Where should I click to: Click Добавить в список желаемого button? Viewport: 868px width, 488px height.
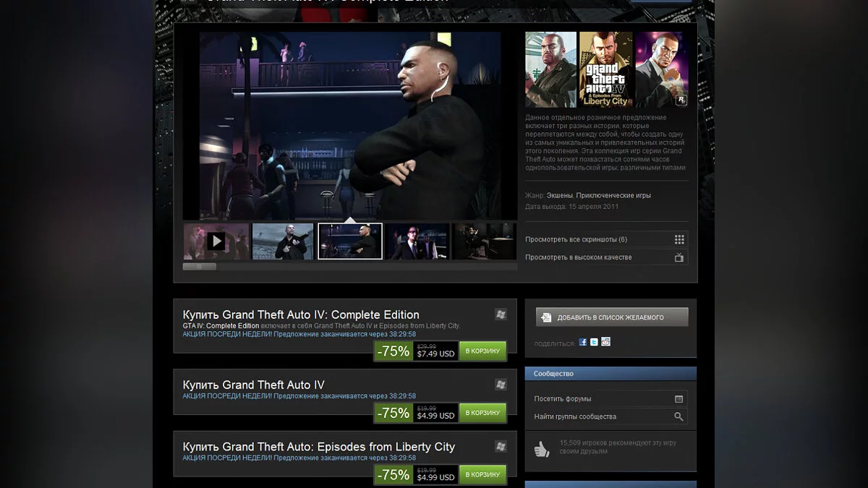611,317
